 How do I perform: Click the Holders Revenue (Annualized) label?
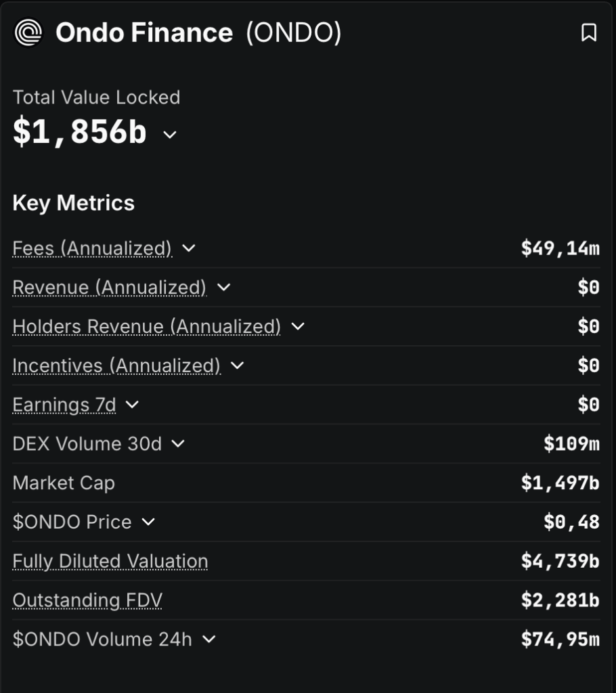point(146,327)
